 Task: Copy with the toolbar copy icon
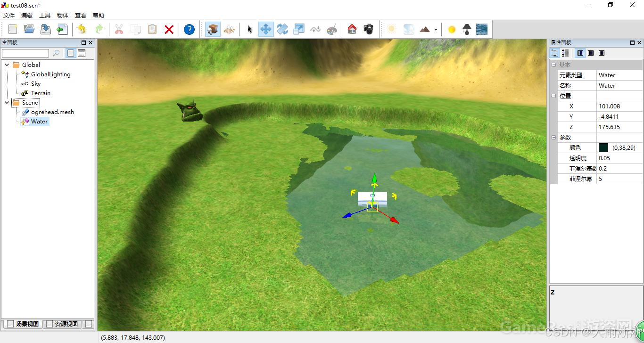tap(136, 29)
